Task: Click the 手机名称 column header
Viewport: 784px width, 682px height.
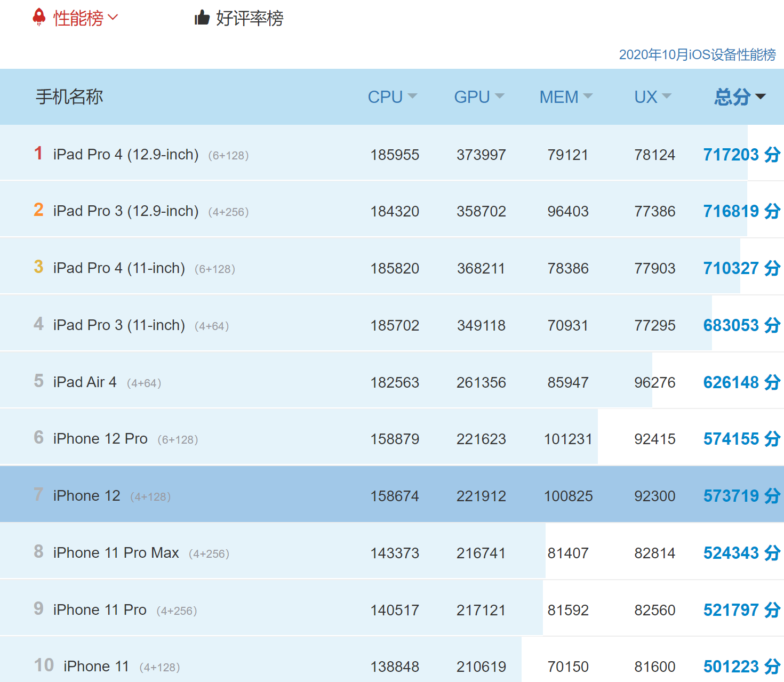Action: [69, 97]
